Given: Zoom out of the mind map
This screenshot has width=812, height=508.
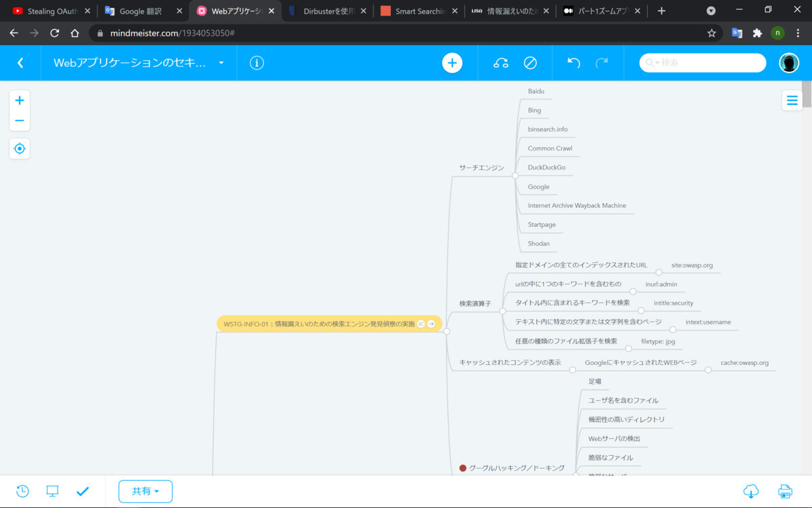Looking at the screenshot, I should tap(20, 121).
